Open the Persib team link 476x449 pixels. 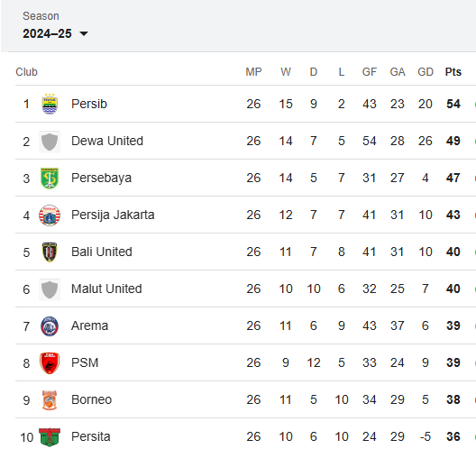point(89,104)
